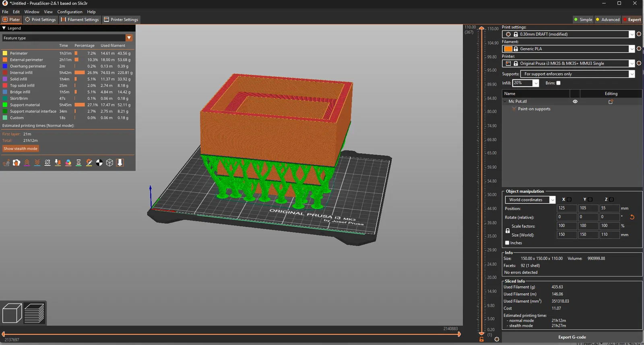Screen dimensions: 644x345
Task: Collapse the Legend panel
Action: [4, 28]
